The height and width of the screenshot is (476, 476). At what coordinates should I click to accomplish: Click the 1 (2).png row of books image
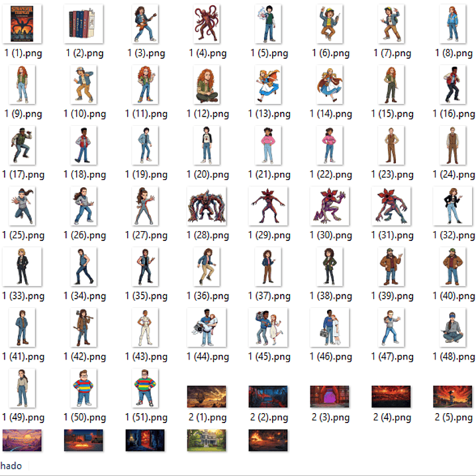(84, 24)
